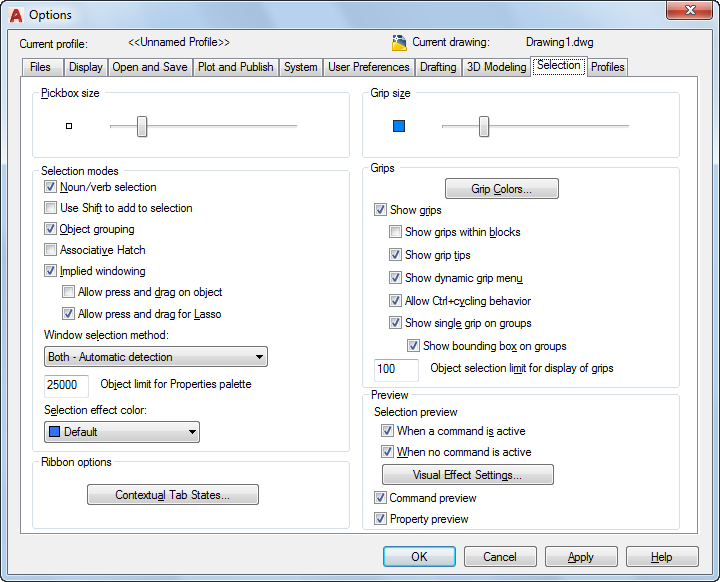This screenshot has width=720, height=582.
Task: Open the Window selection method dropdown
Action: click(x=156, y=357)
